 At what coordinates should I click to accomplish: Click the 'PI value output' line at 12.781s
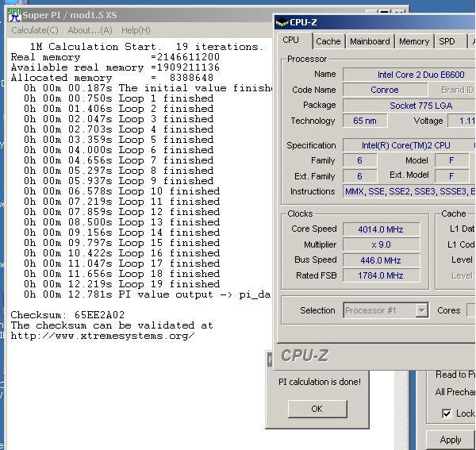147,294
